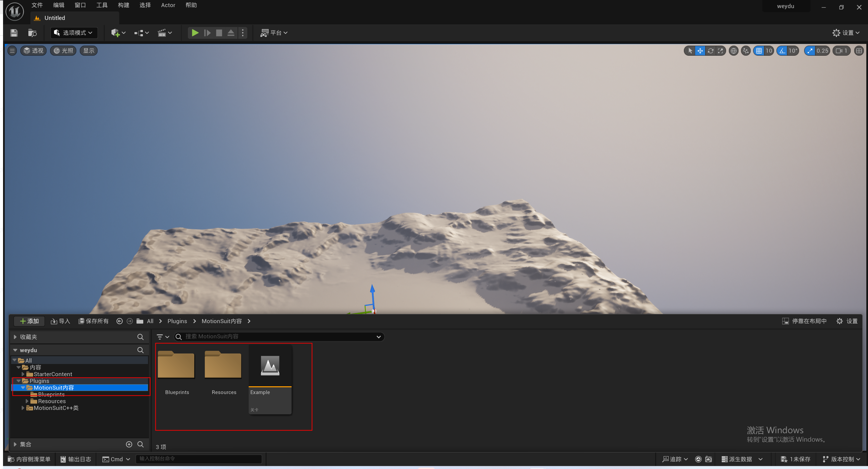Open the 工具 menu
Image resolution: width=868 pixels, height=469 pixels.
102,5
